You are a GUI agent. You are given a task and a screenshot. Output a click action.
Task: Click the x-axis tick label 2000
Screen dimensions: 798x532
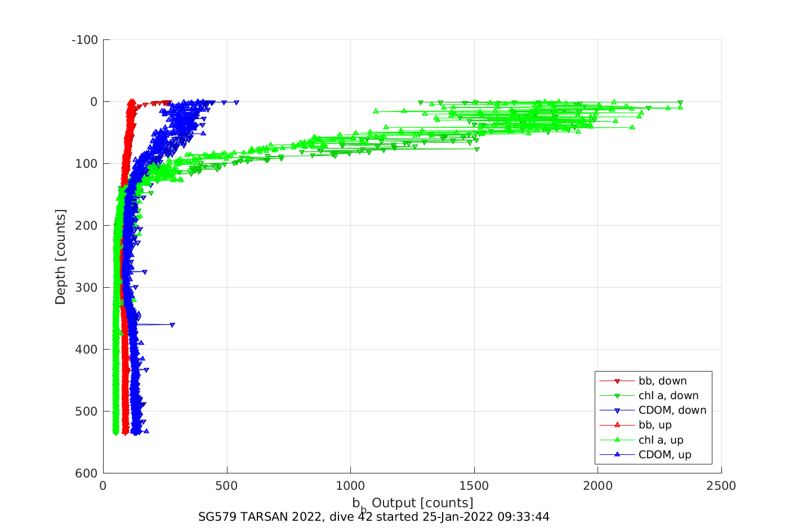tap(598, 486)
